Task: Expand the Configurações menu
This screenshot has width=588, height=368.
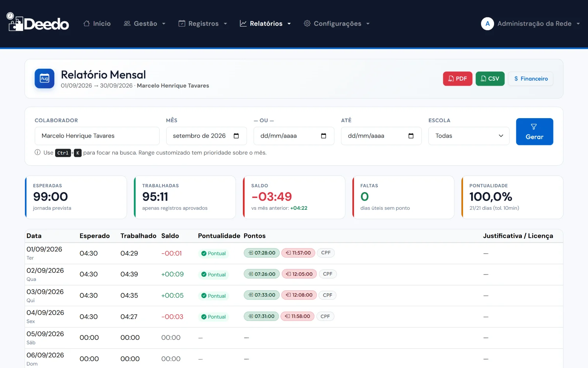Action: 337,24
